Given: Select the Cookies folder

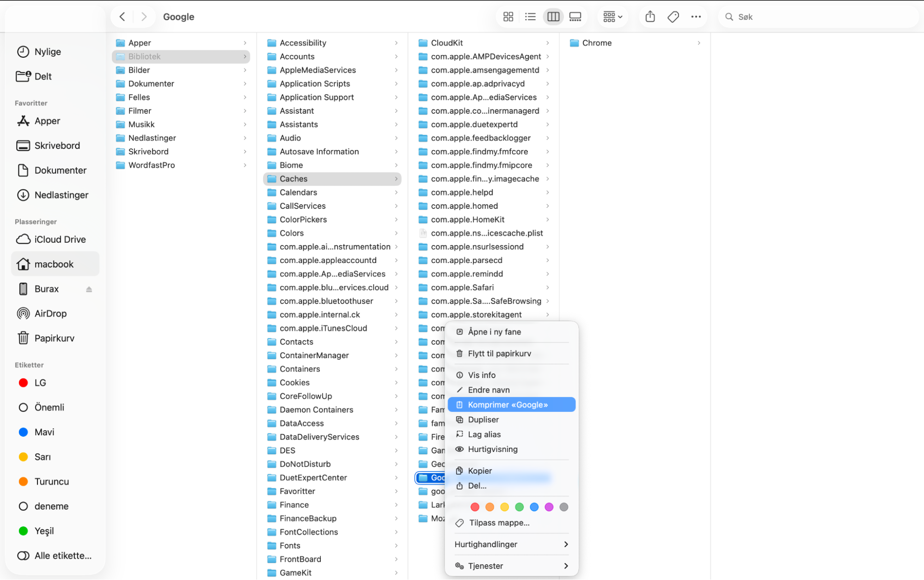Looking at the screenshot, I should (x=332, y=383).
